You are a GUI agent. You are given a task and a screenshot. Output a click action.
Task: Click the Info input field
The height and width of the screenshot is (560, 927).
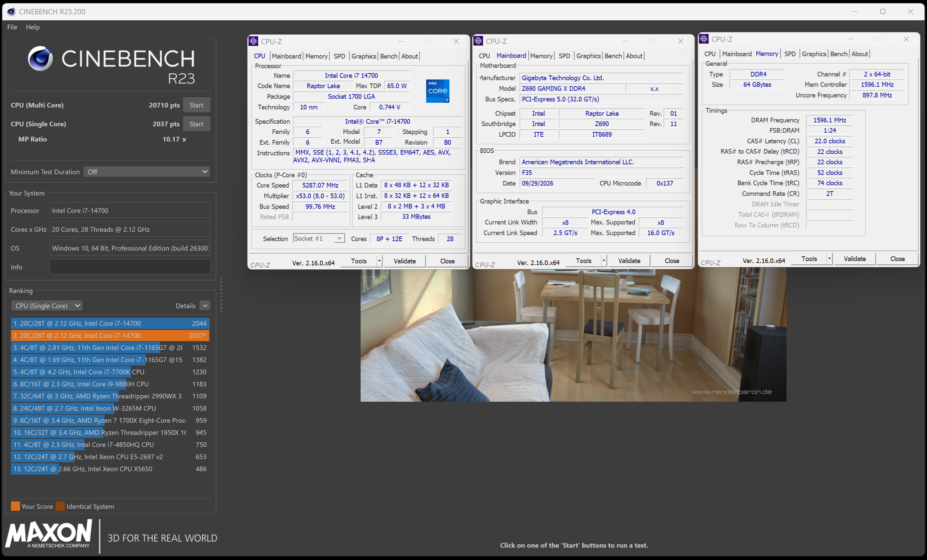(130, 267)
